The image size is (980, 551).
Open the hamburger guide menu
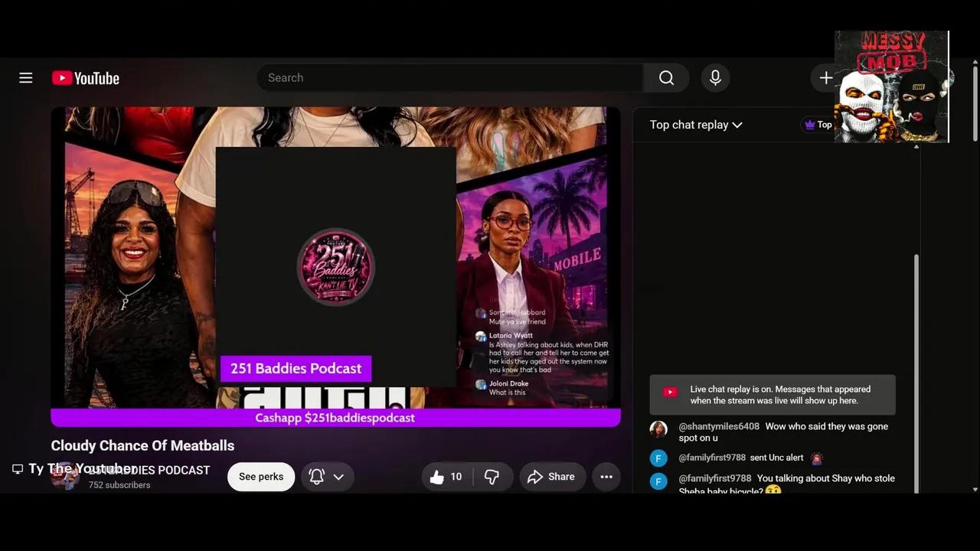pyautogui.click(x=26, y=78)
